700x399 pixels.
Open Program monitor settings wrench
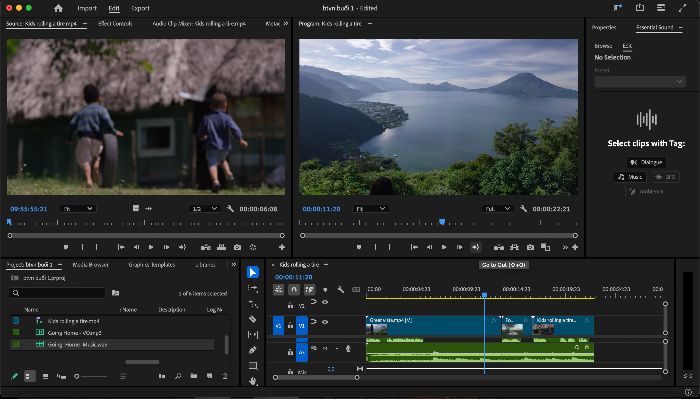pos(523,208)
